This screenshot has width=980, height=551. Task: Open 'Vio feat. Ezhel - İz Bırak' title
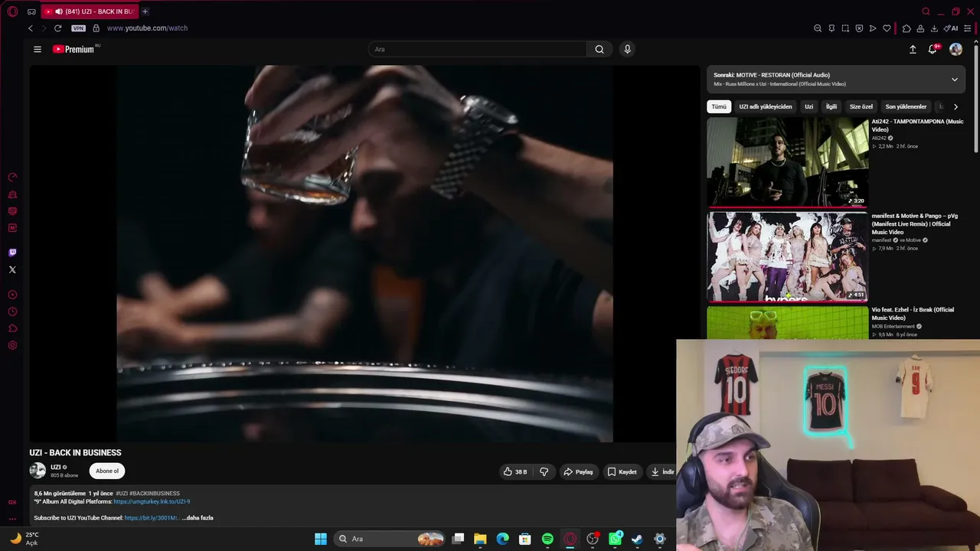point(913,314)
